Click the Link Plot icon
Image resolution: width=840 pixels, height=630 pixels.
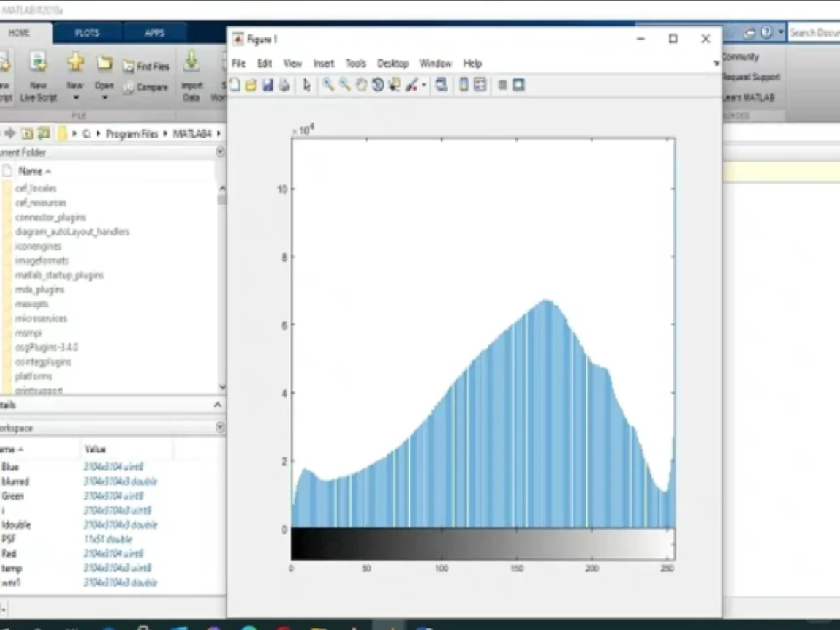[442, 85]
